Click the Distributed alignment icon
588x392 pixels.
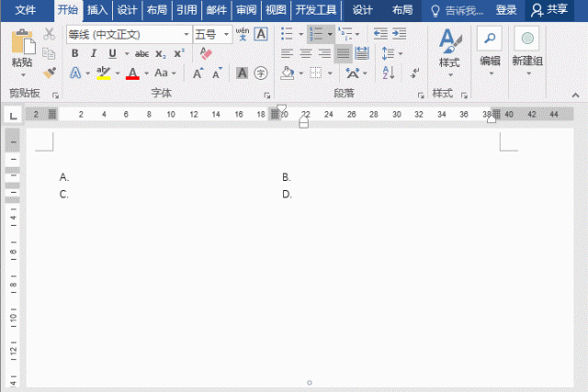tap(362, 53)
